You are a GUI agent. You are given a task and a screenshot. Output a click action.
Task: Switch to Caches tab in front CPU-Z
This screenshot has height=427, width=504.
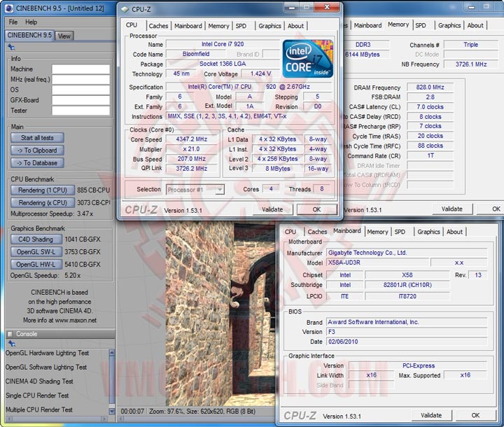click(158, 26)
